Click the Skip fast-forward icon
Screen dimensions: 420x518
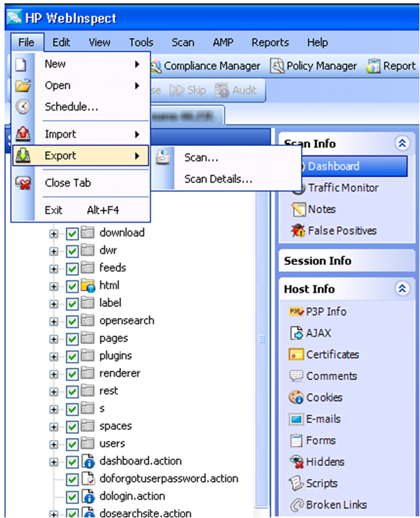(x=176, y=90)
